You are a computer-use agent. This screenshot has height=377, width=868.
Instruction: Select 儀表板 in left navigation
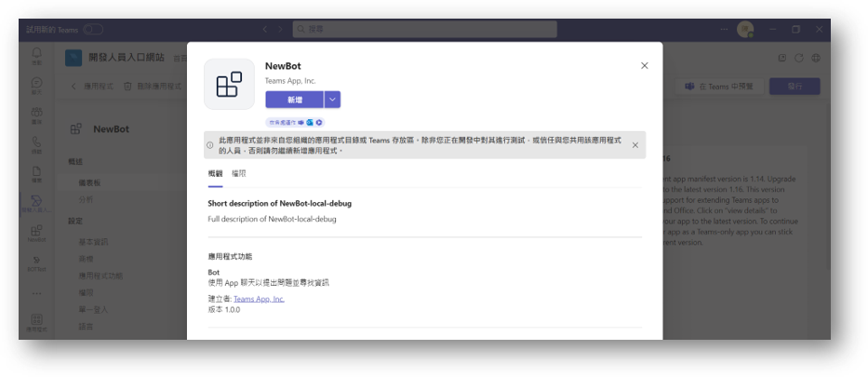[x=89, y=182]
